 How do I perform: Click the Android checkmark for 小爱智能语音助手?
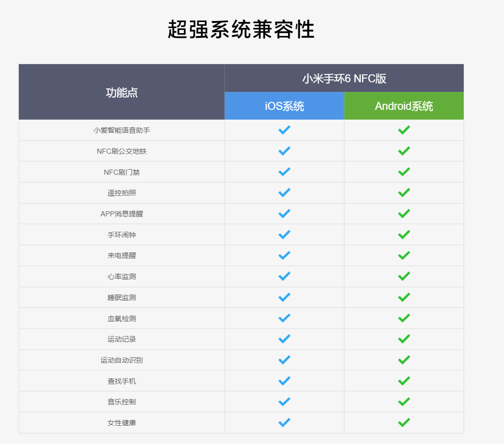tap(404, 130)
